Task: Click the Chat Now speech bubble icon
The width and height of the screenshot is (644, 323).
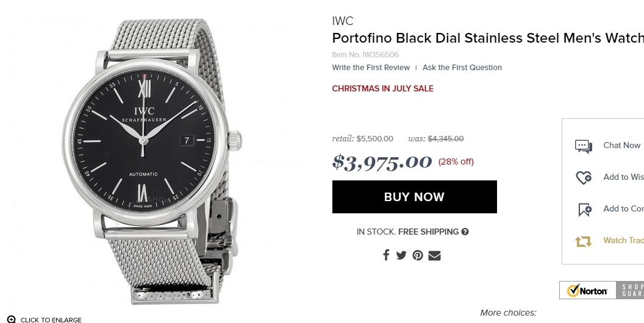Action: point(584,146)
